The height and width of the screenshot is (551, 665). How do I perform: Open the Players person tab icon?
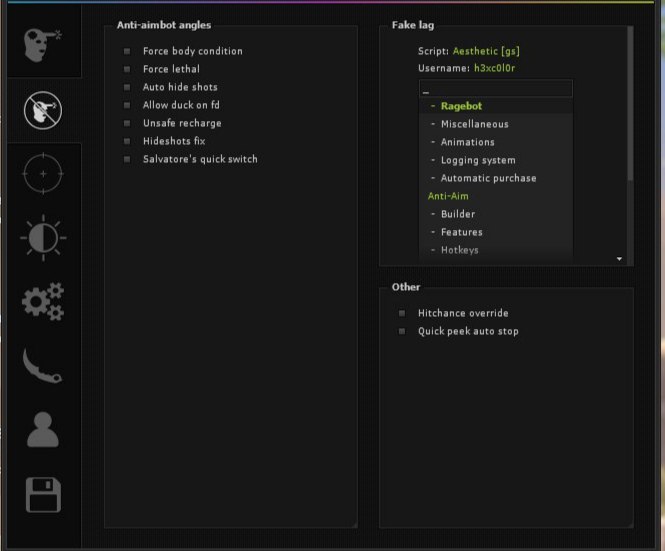click(43, 429)
